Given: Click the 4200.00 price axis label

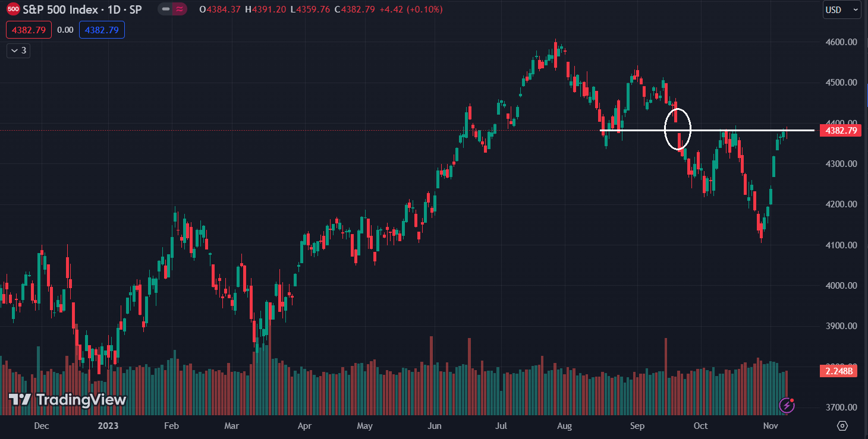Looking at the screenshot, I should [841, 204].
